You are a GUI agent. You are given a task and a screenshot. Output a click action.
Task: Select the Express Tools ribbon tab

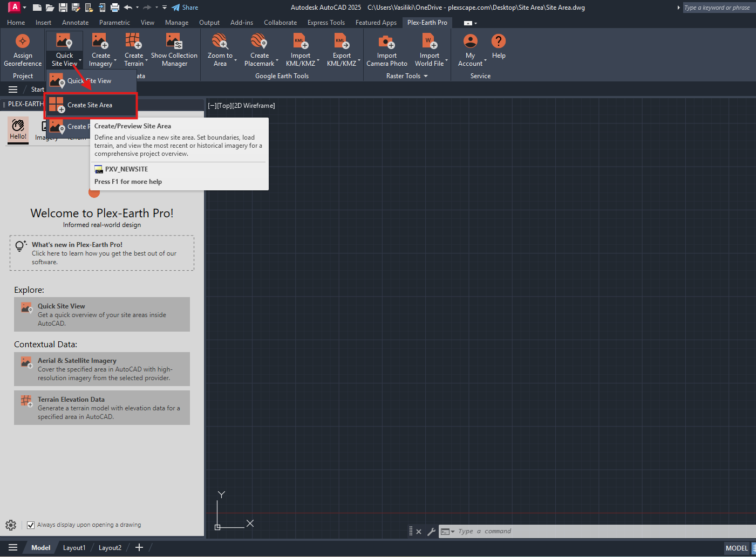326,23
